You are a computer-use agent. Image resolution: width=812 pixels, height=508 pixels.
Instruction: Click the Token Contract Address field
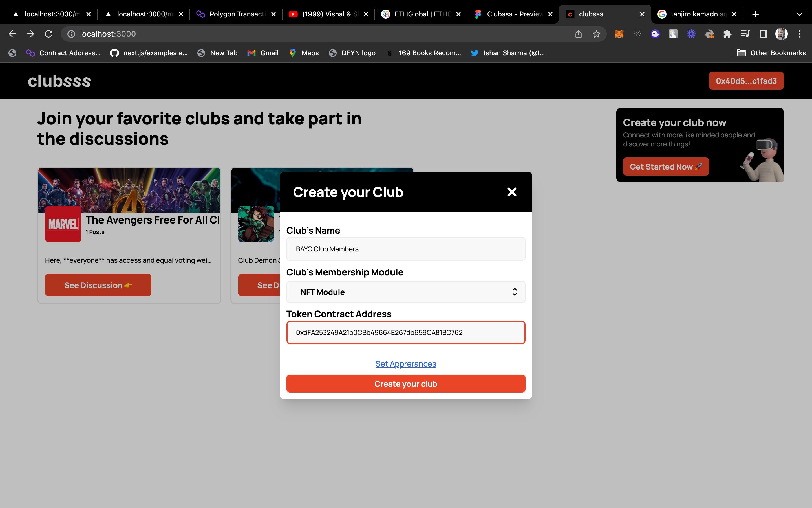[406, 332]
